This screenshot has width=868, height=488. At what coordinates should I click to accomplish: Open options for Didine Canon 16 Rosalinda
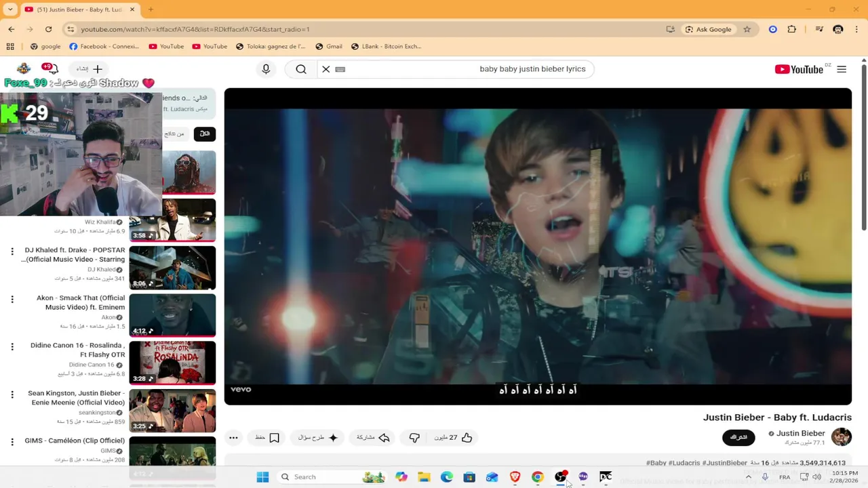coord(12,346)
